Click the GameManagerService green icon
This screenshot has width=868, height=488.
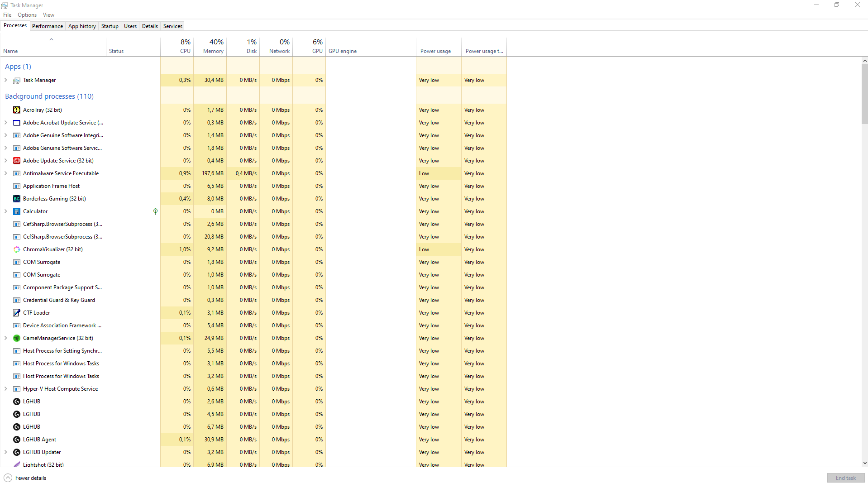coord(17,338)
